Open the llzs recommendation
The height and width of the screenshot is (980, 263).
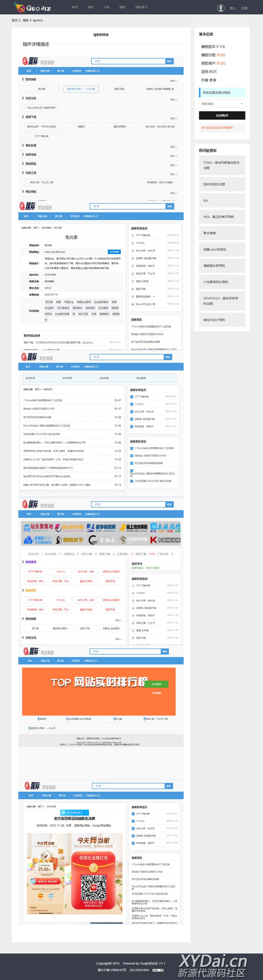click(222, 200)
